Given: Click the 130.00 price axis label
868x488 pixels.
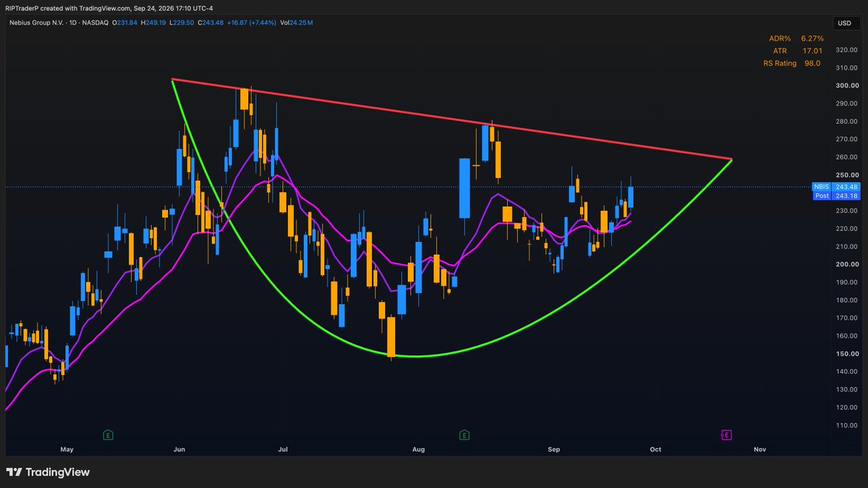Looking at the screenshot, I should pyautogui.click(x=846, y=390).
